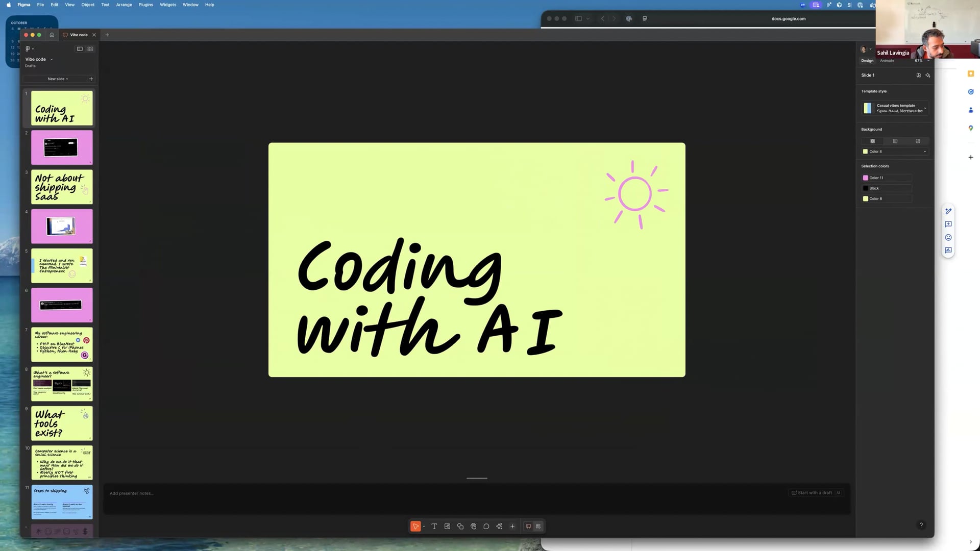980x551 pixels.
Task: Expand the Vibe code file name dropdown
Action: (51, 59)
